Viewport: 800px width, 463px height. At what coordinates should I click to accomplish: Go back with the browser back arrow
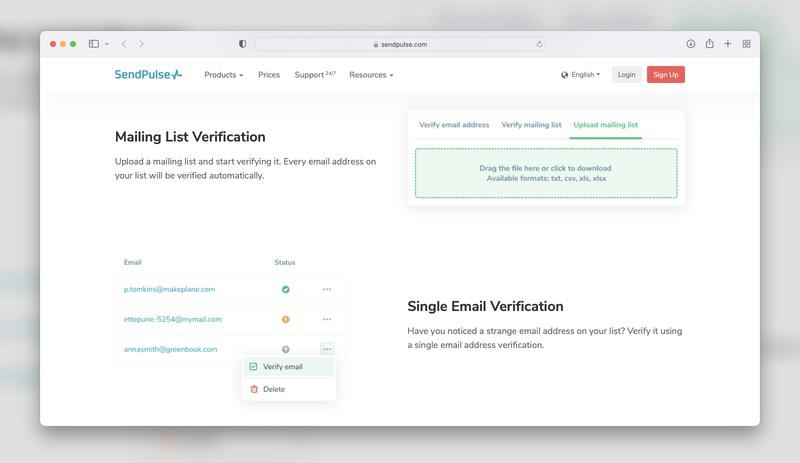tap(124, 44)
